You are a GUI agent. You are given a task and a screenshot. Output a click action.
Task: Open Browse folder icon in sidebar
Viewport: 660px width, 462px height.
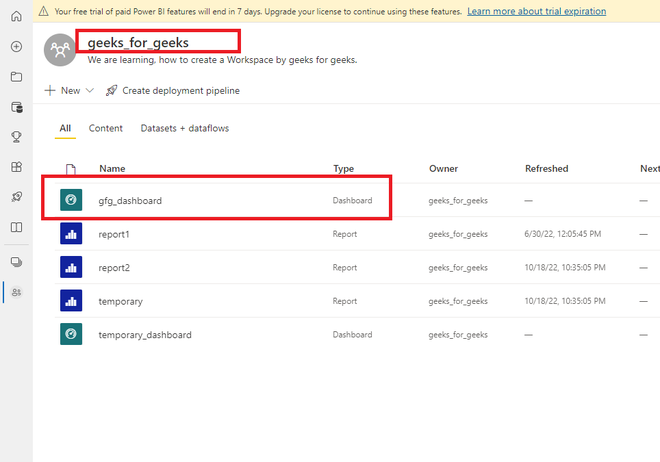click(x=16, y=77)
